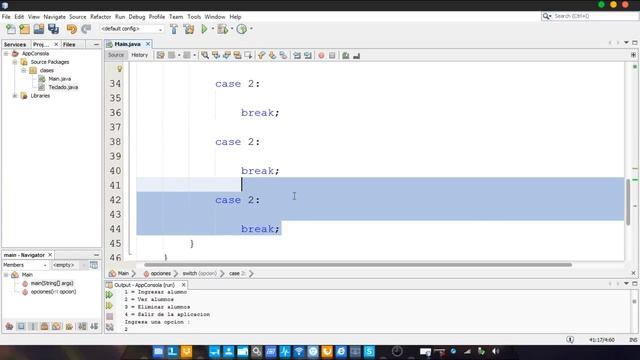Switch to the History view button
This screenshot has height=360, width=640.
coord(140,55)
